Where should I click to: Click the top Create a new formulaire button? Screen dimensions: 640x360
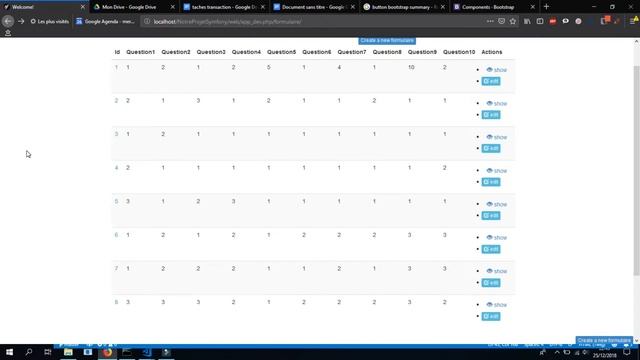387,40
